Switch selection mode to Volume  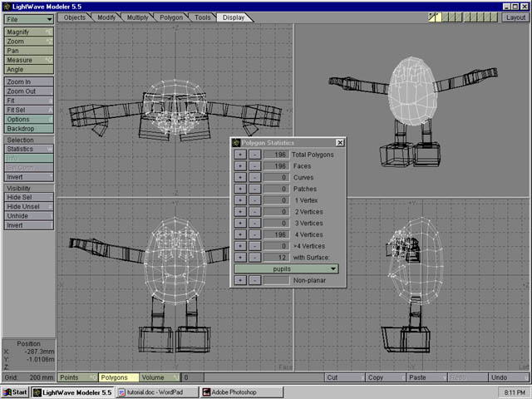pos(160,377)
